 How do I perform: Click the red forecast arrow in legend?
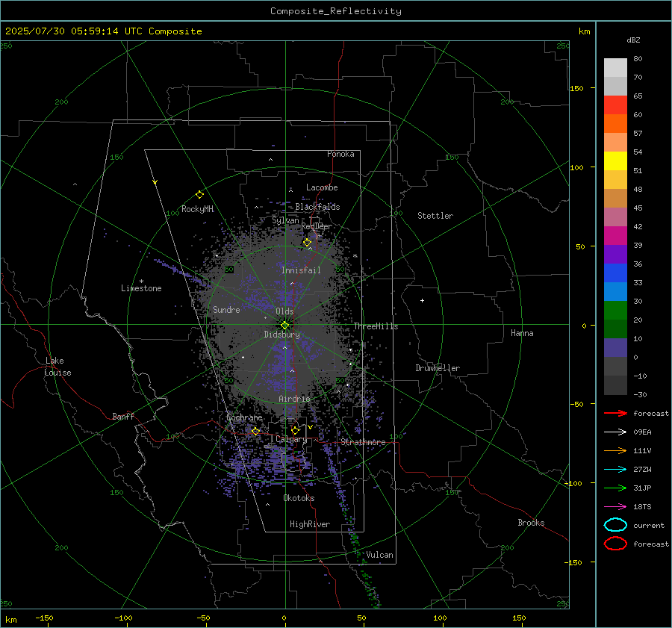[615, 413]
